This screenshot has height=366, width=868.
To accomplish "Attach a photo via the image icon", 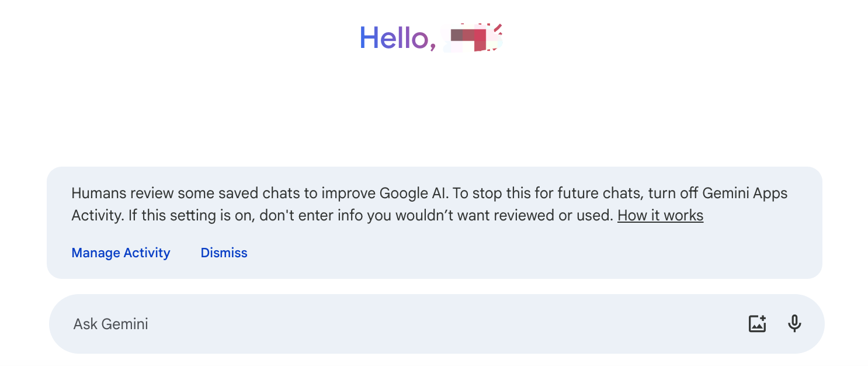I will (x=757, y=323).
